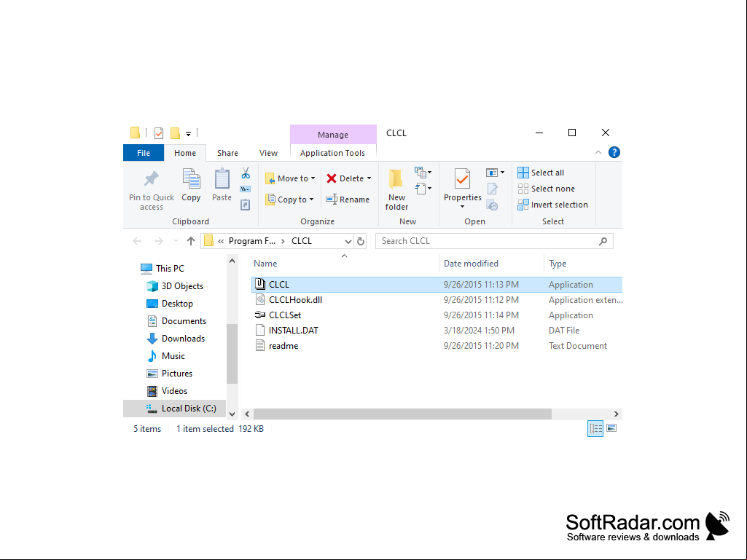Viewport: 747px width, 560px height.
Task: Select Local Disk (C:) in sidebar
Action: pyautogui.click(x=174, y=409)
